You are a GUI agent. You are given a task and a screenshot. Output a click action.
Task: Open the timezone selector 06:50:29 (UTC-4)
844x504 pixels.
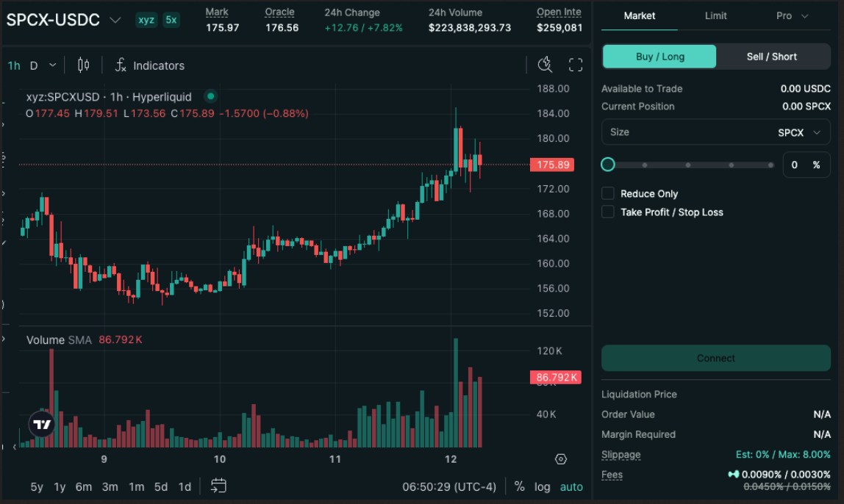(449, 487)
